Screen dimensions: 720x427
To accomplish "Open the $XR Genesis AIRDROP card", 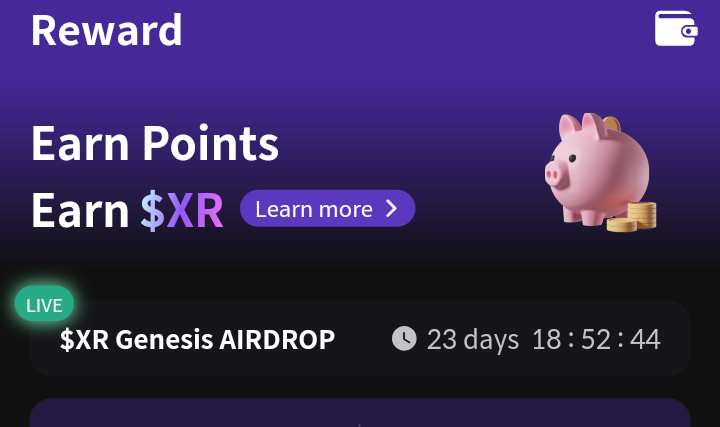I will pos(360,339).
